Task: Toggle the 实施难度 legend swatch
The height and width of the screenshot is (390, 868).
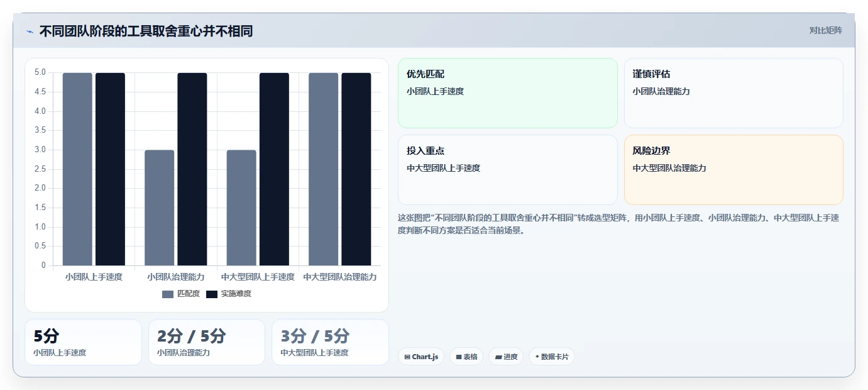Action: click(212, 294)
